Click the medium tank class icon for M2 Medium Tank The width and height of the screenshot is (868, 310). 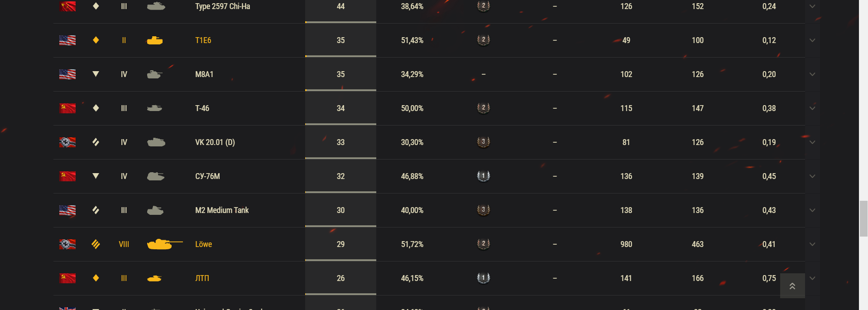[96, 210]
